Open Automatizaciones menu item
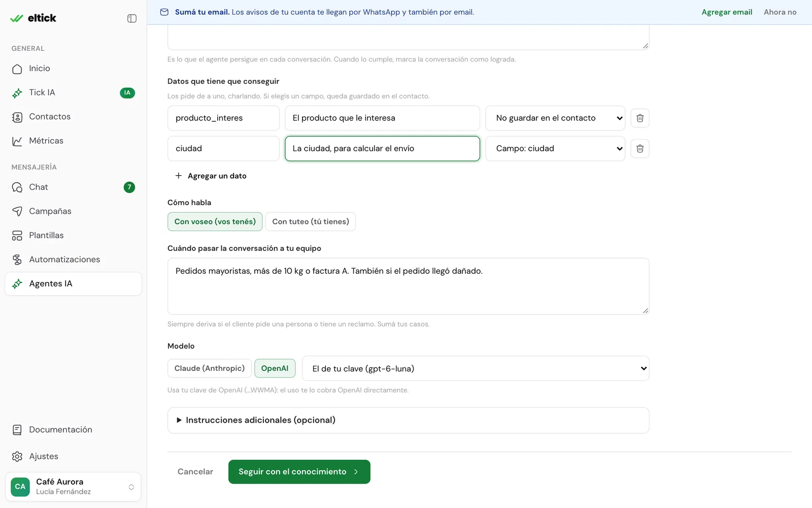 coord(73,260)
